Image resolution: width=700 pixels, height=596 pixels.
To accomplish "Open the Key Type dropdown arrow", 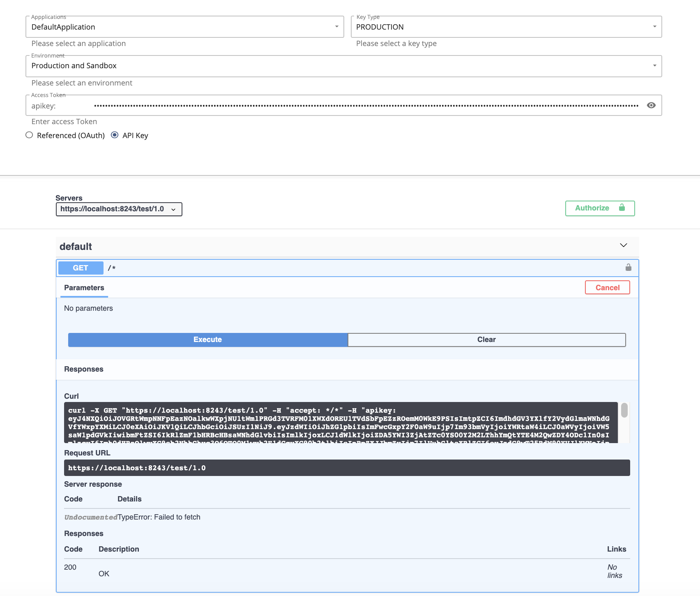I will pos(655,26).
